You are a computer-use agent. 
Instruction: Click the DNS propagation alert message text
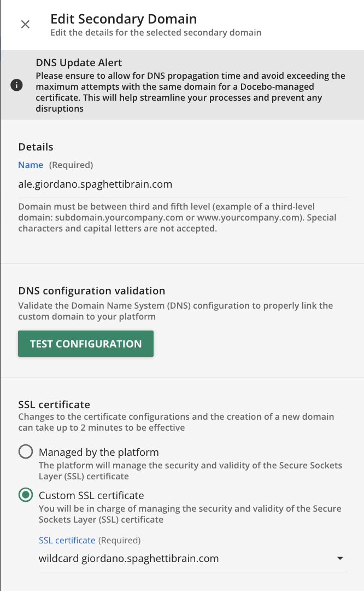pos(190,92)
